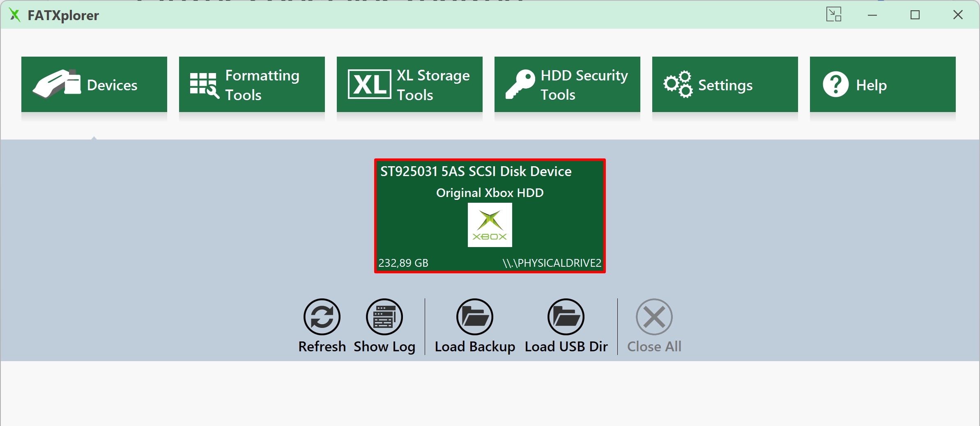The height and width of the screenshot is (426, 980).
Task: Open the XL Storage Tools tab
Action: [409, 85]
